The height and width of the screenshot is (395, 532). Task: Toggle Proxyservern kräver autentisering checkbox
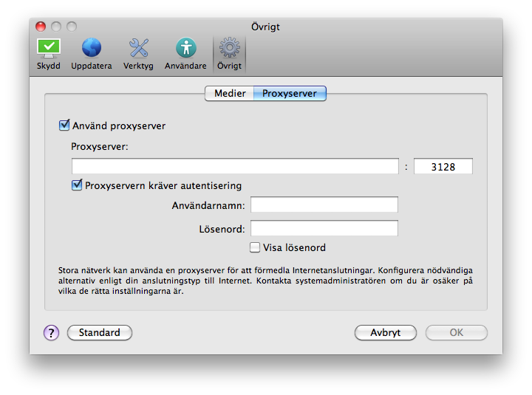click(x=77, y=185)
